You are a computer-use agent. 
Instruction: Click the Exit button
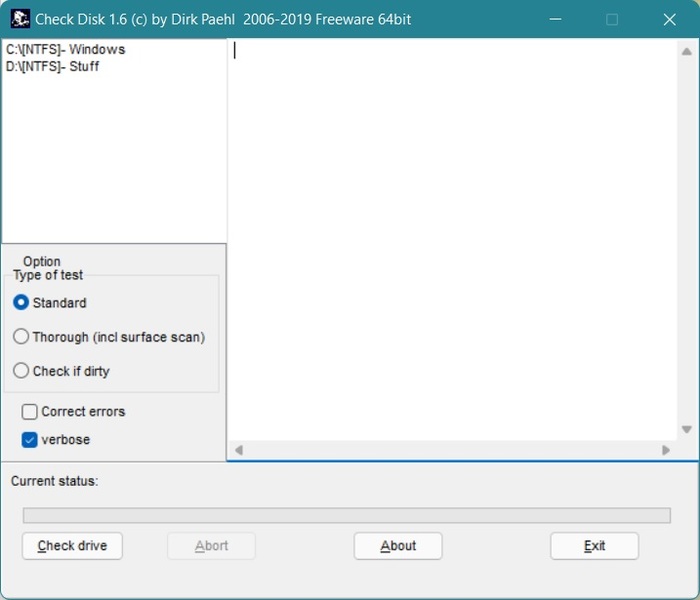(594, 546)
